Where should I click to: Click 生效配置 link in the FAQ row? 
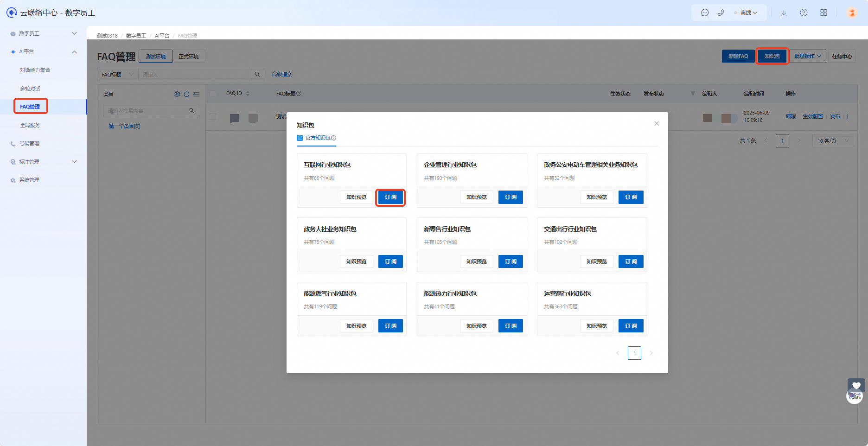(x=813, y=116)
